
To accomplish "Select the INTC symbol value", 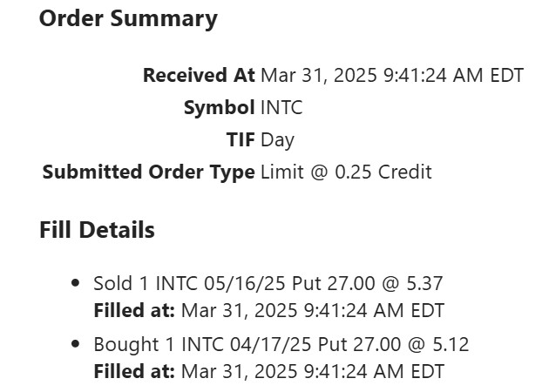I will (281, 108).
